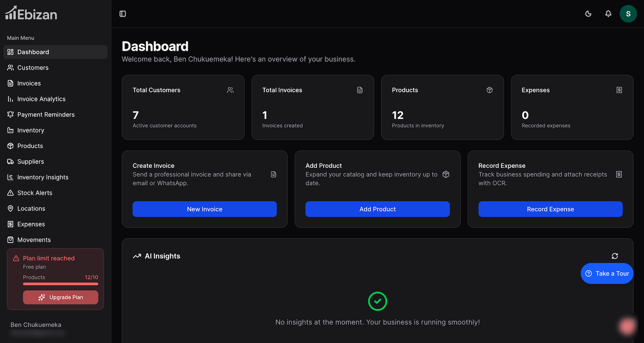Expand the Ben Chukuemeka account section
Image resolution: width=644 pixels, height=343 pixels.
click(x=36, y=328)
